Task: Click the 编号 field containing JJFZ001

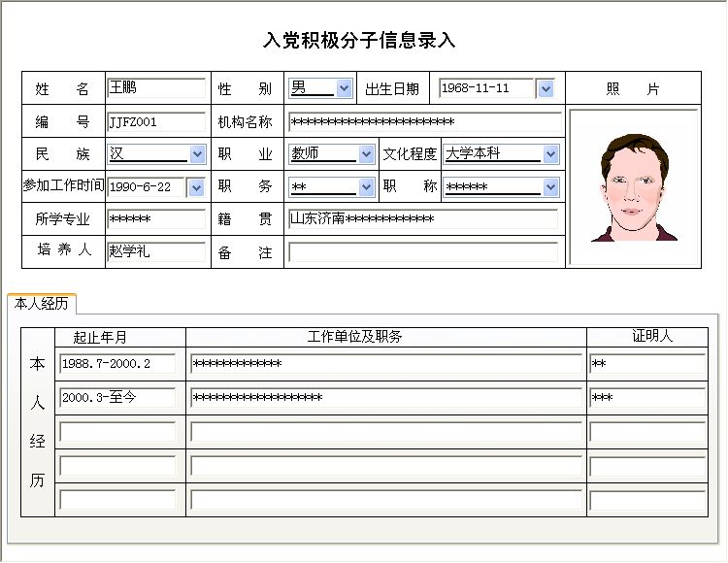Action: pos(155,122)
